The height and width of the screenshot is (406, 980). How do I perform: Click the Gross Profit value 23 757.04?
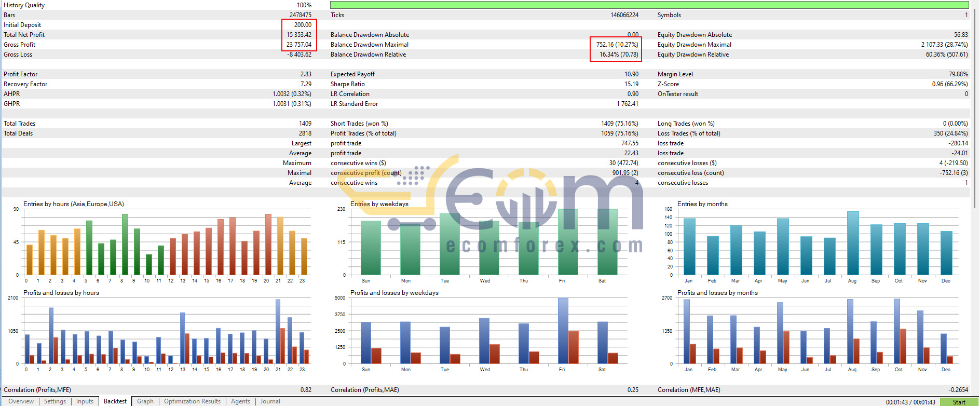299,45
